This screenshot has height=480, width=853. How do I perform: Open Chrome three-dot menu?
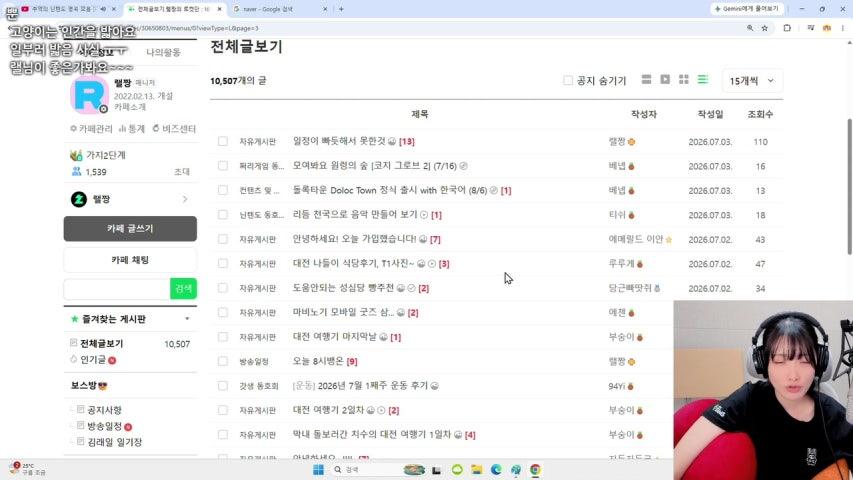pos(843,28)
